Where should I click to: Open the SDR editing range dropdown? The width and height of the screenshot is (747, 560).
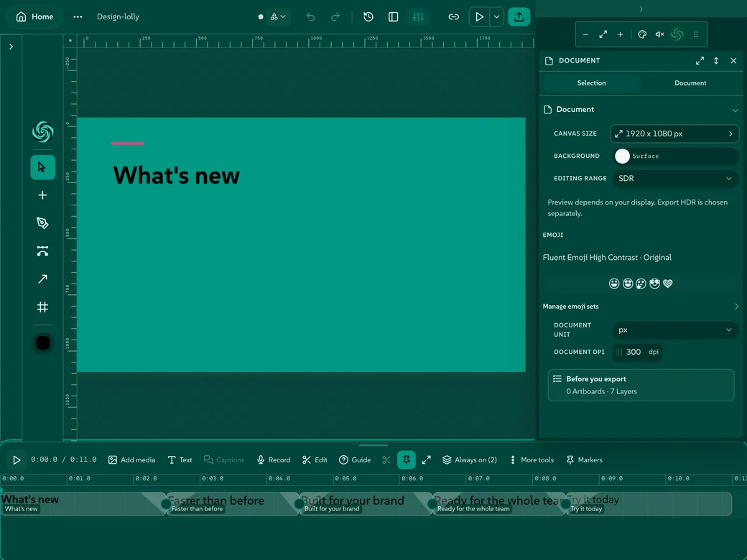pyautogui.click(x=675, y=179)
